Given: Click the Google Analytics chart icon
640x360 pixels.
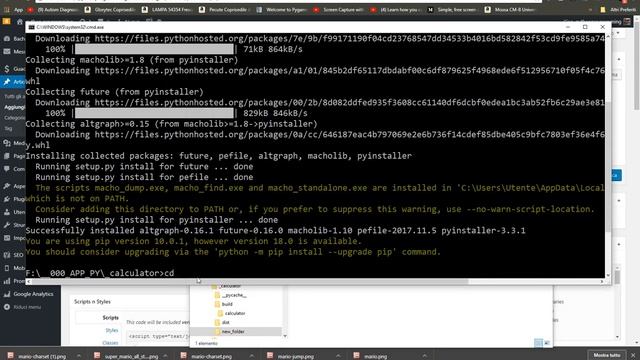Looking at the screenshot, I should coord(7,294).
